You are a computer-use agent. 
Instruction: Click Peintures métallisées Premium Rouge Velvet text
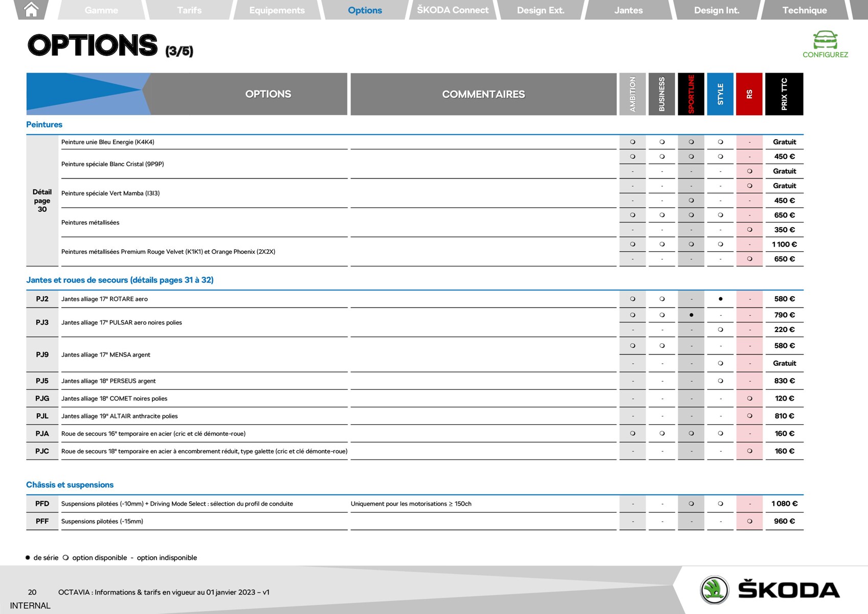point(168,252)
